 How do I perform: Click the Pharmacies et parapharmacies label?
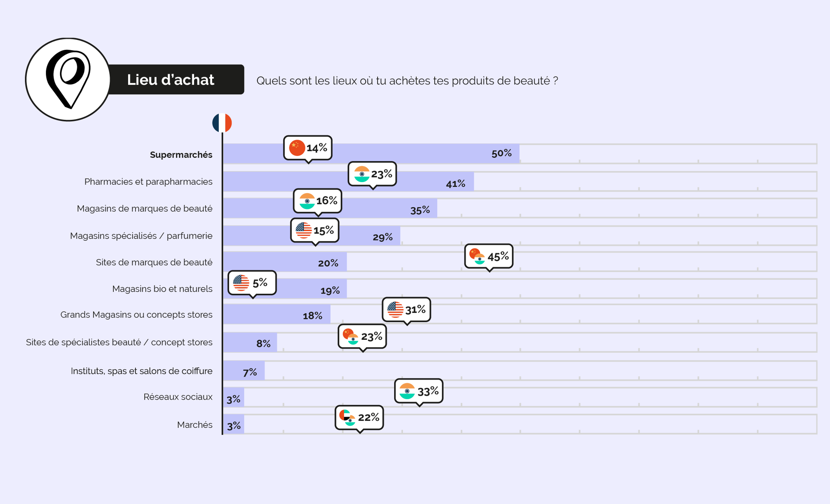[148, 182]
